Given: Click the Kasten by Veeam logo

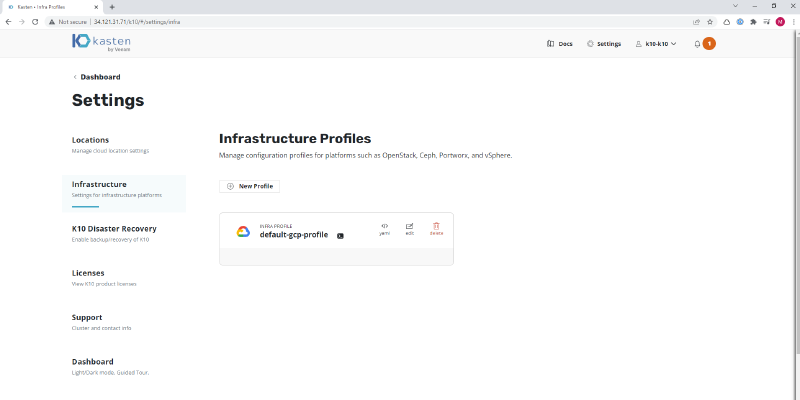Looking at the screenshot, I should point(101,43).
